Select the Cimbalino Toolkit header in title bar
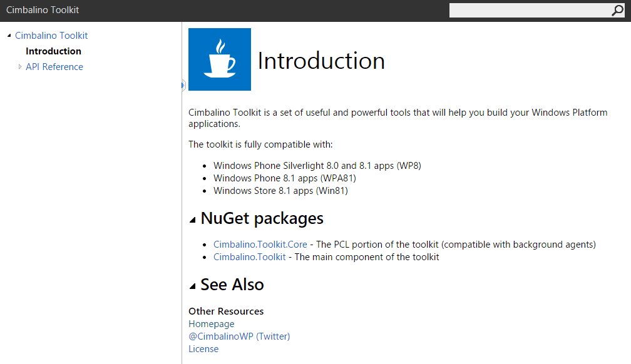Image resolution: width=631 pixels, height=364 pixels. 43,10
